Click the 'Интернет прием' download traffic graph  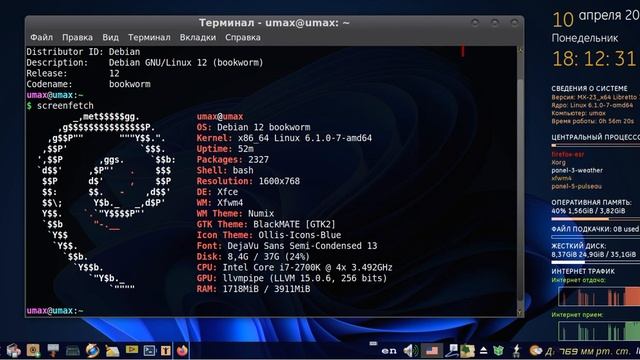click(x=599, y=331)
